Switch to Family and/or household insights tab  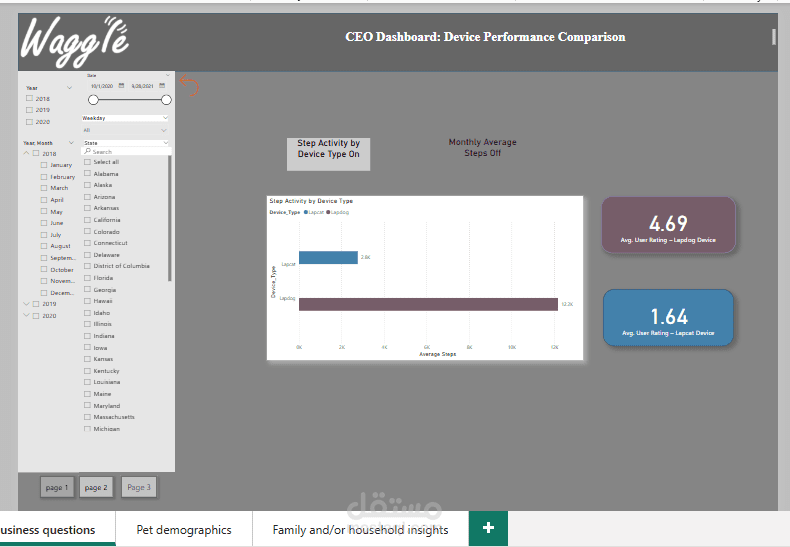(x=360, y=529)
